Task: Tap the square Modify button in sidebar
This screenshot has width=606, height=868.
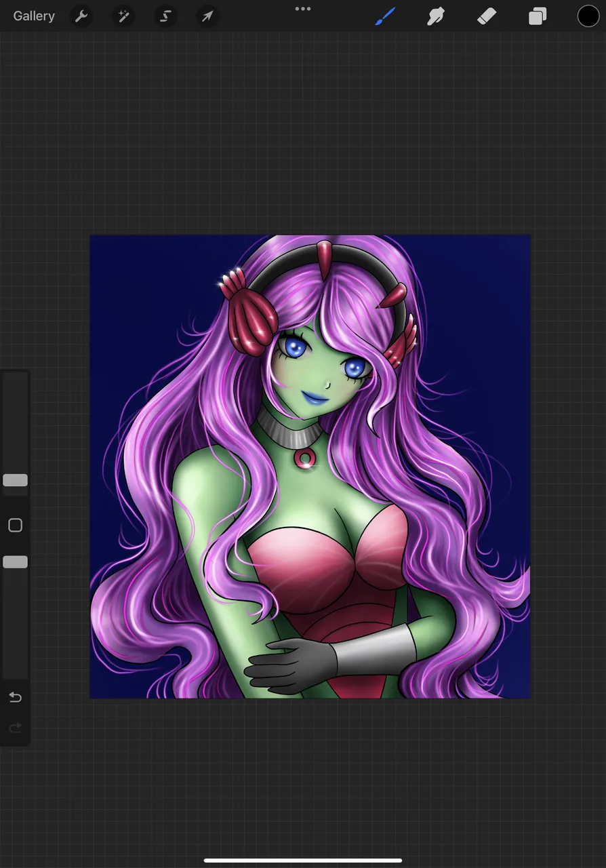Action: (x=15, y=526)
